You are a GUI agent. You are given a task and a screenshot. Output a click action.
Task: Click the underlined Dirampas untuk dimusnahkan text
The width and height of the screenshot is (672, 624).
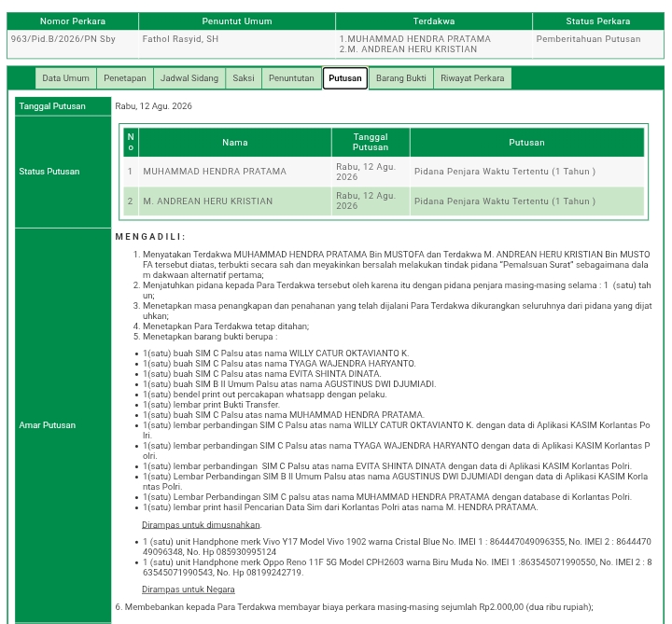point(202,525)
